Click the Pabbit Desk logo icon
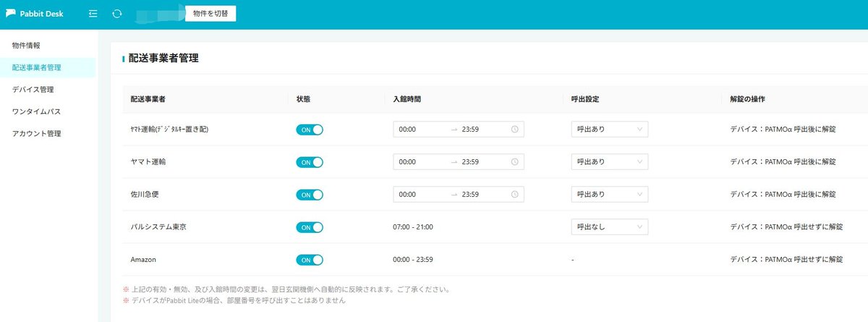 tap(11, 14)
